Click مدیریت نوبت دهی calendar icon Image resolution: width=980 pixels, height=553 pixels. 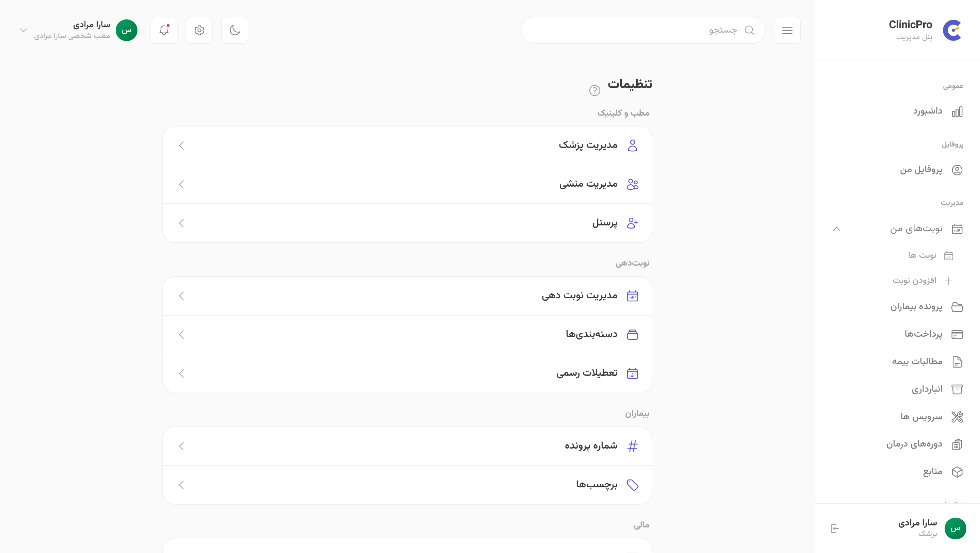coord(632,296)
